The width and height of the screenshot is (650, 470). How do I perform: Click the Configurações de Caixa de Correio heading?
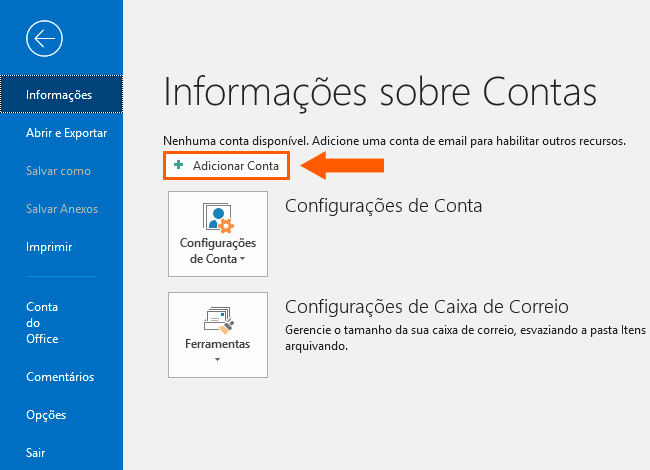point(427,307)
